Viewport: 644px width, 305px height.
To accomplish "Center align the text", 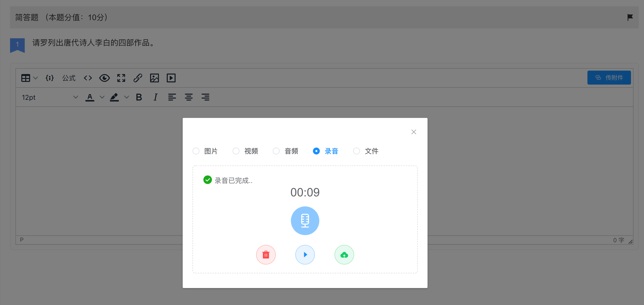I will click(189, 97).
